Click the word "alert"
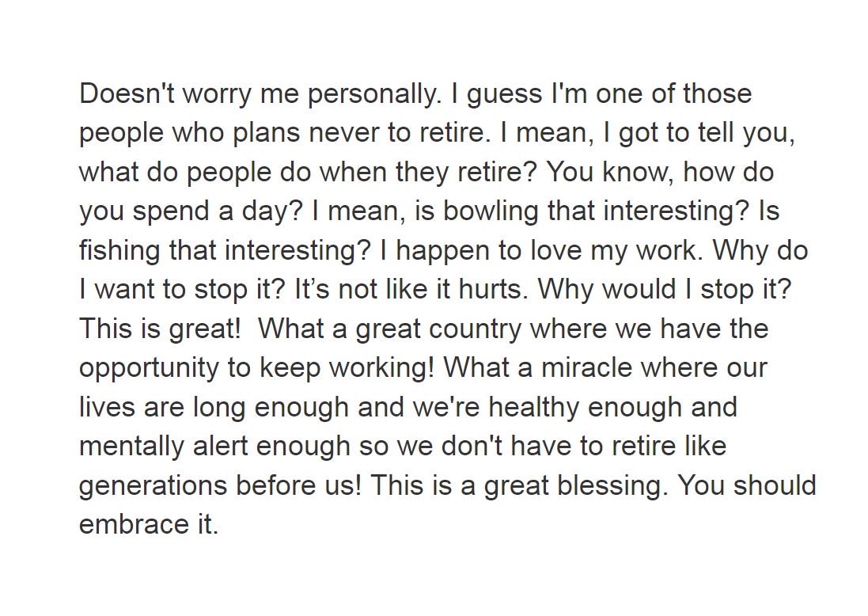The height and width of the screenshot is (616, 868). click(x=220, y=446)
